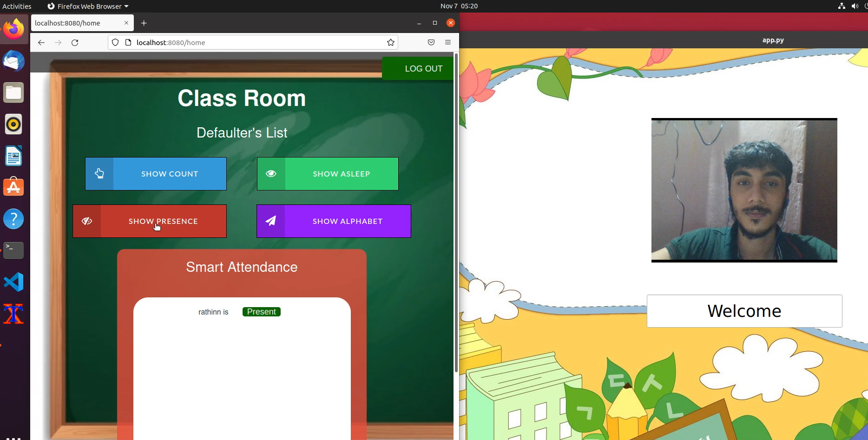The height and width of the screenshot is (440, 868).
Task: Bookmark this page with the star icon
Action: tap(391, 43)
